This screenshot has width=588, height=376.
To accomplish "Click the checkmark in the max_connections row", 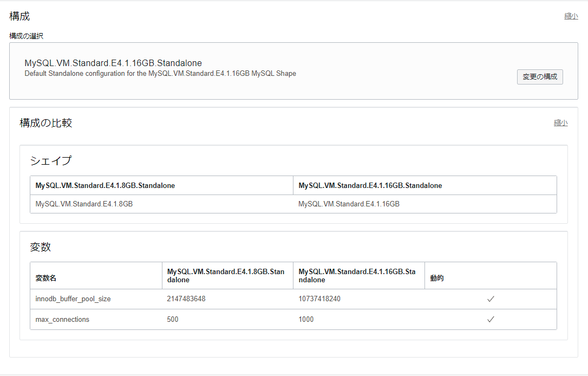I will 491,319.
